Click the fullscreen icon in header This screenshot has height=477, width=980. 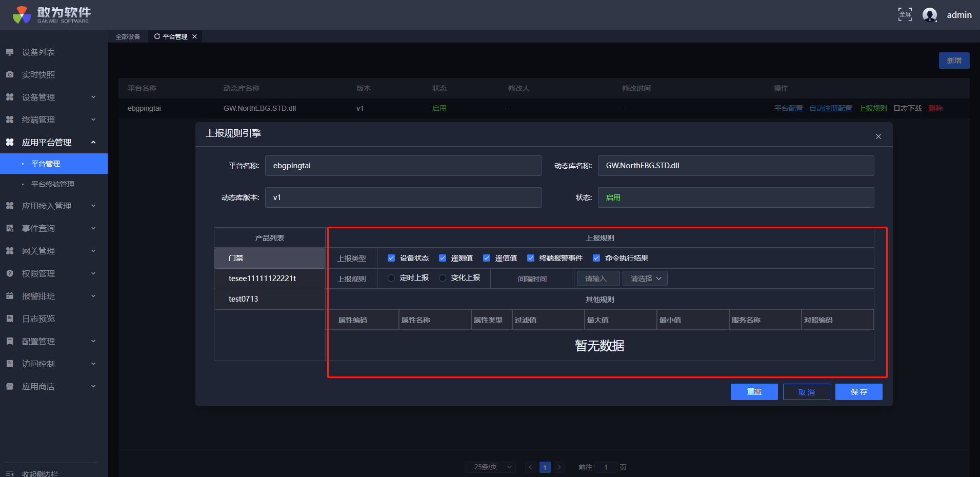pos(905,14)
